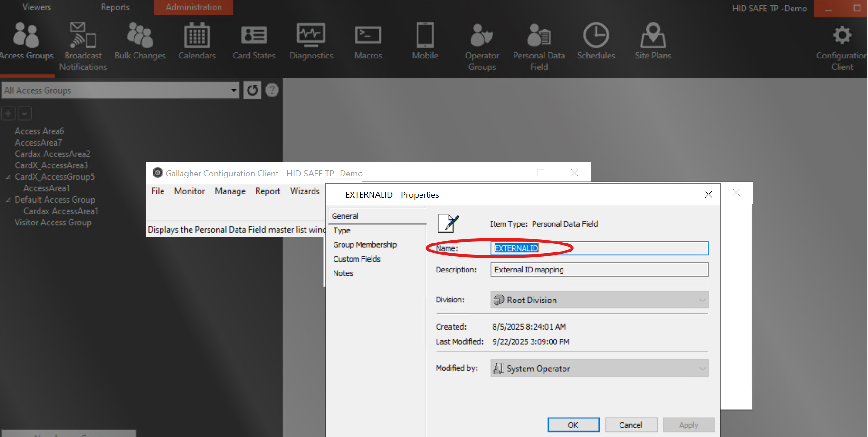Select AccessArea7 in the tree
The width and height of the screenshot is (868, 437).
click(38, 143)
